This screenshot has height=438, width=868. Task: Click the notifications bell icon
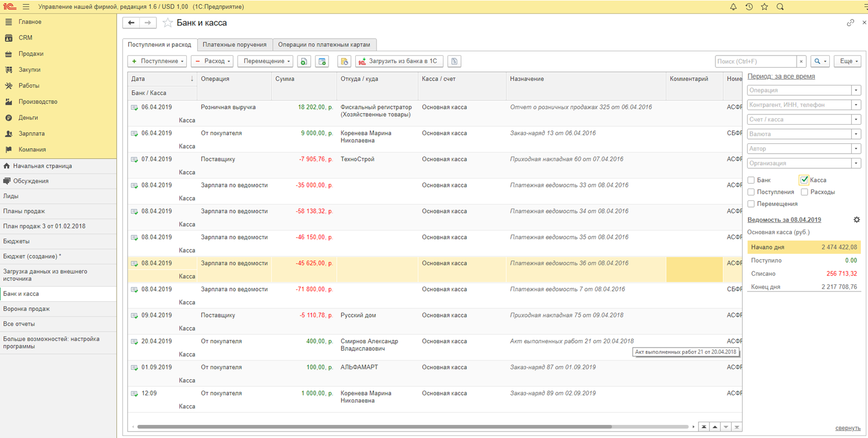click(733, 7)
